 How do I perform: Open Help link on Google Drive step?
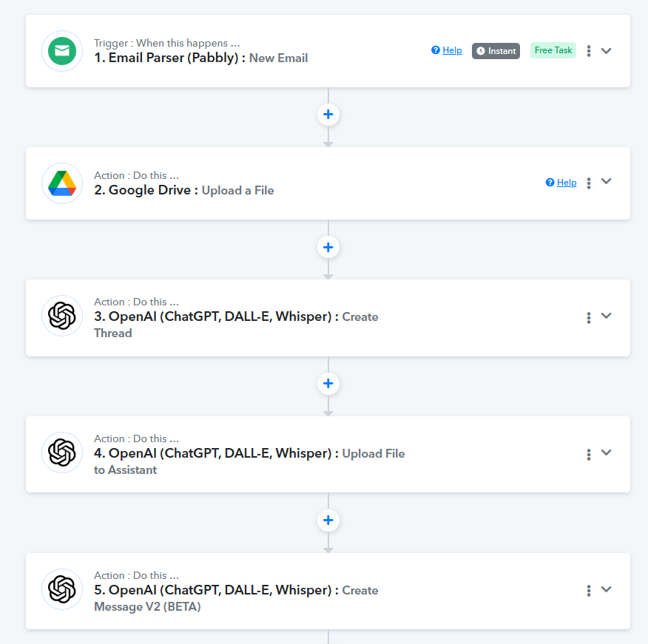click(561, 183)
